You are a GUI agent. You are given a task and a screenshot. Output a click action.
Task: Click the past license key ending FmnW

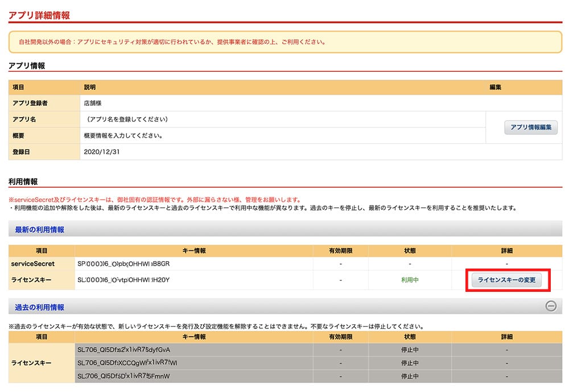click(x=123, y=376)
